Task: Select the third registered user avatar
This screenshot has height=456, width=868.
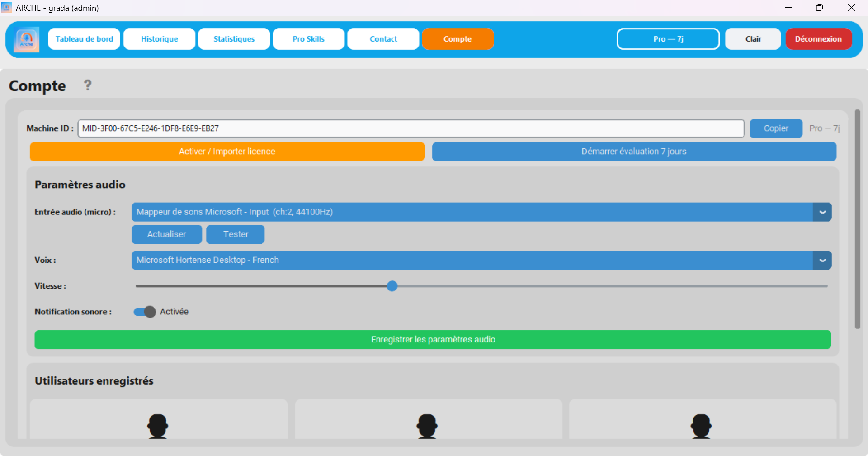Action: coord(701,426)
